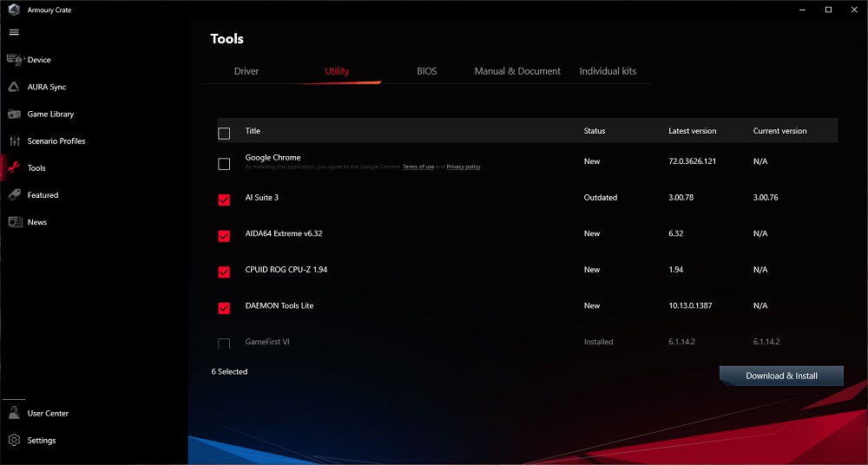Open the BIOS tab
This screenshot has width=868, height=465.
tap(427, 71)
